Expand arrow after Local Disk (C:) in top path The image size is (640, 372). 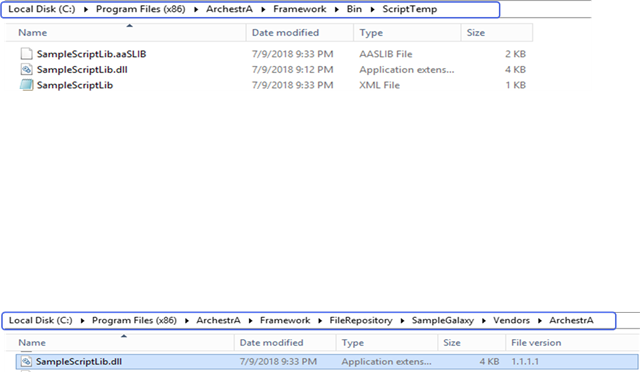point(86,9)
